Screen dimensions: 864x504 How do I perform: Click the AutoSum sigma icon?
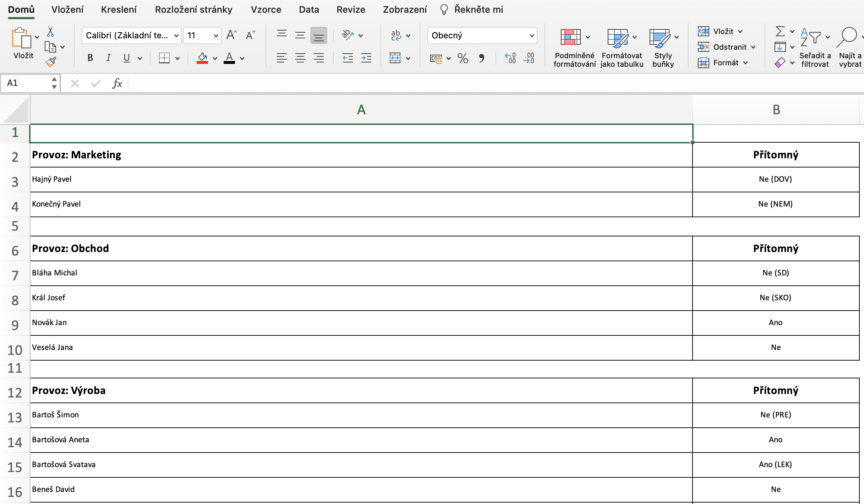coord(780,32)
